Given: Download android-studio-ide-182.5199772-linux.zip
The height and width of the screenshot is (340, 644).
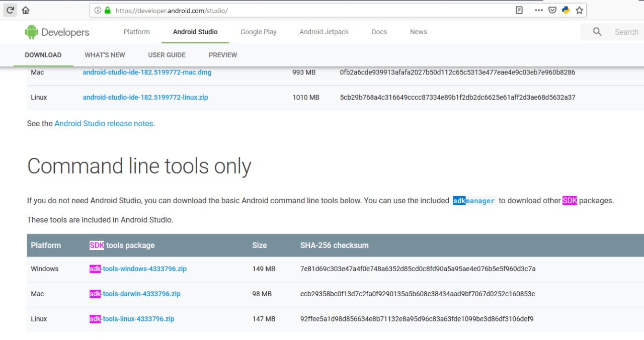Looking at the screenshot, I should coord(145,98).
